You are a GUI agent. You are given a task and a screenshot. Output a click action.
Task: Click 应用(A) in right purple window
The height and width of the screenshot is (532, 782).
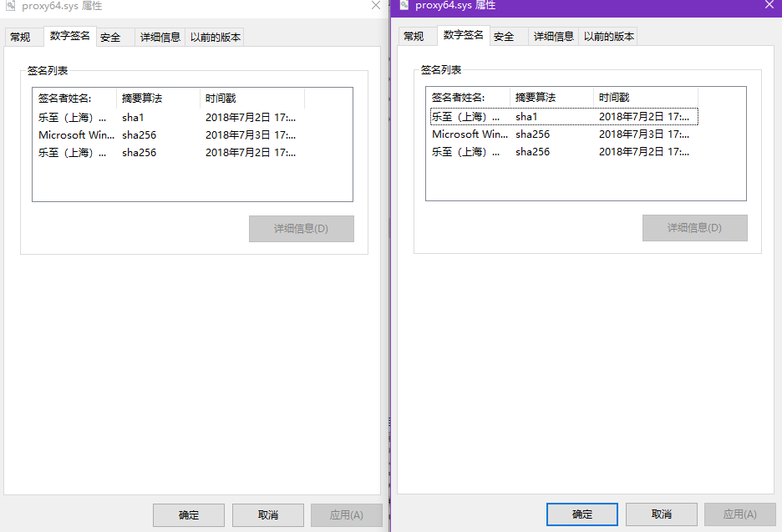(740, 514)
